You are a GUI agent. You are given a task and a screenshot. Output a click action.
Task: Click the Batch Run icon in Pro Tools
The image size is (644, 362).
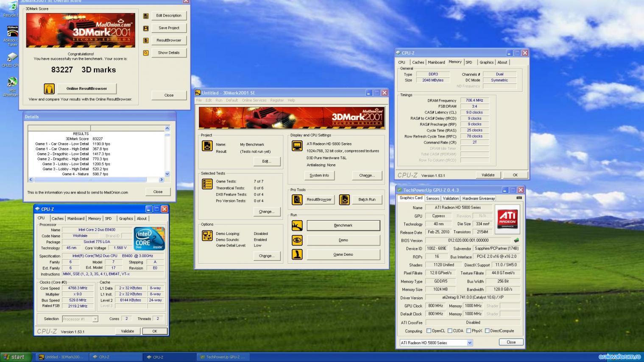pos(344,199)
